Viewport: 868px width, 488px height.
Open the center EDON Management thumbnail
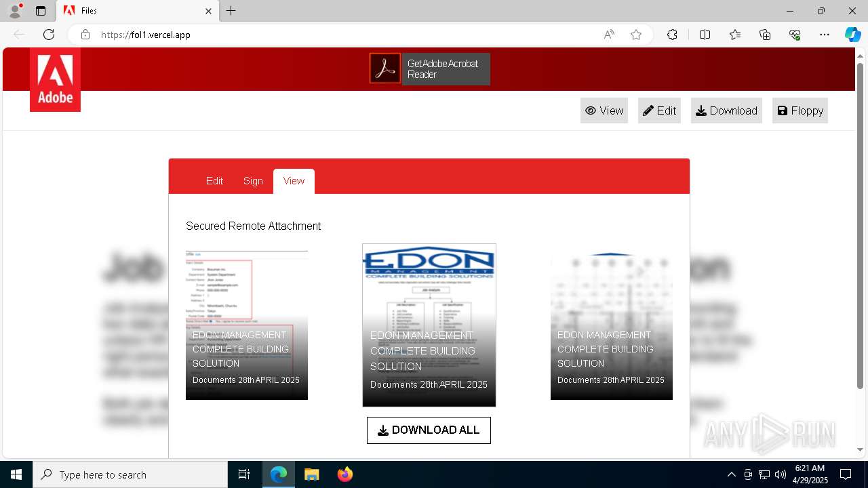click(429, 325)
